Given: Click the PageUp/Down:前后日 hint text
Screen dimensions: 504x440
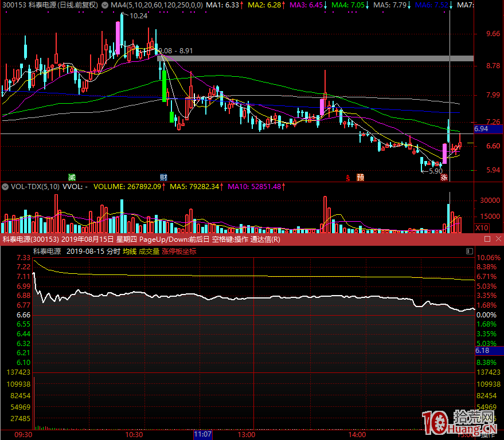Looking at the screenshot, I should [x=174, y=239].
